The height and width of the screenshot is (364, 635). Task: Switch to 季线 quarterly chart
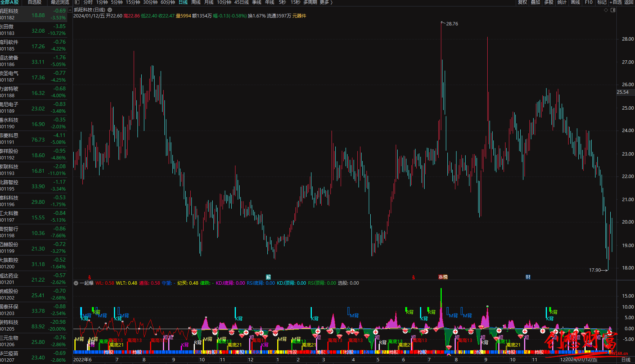[257, 2]
